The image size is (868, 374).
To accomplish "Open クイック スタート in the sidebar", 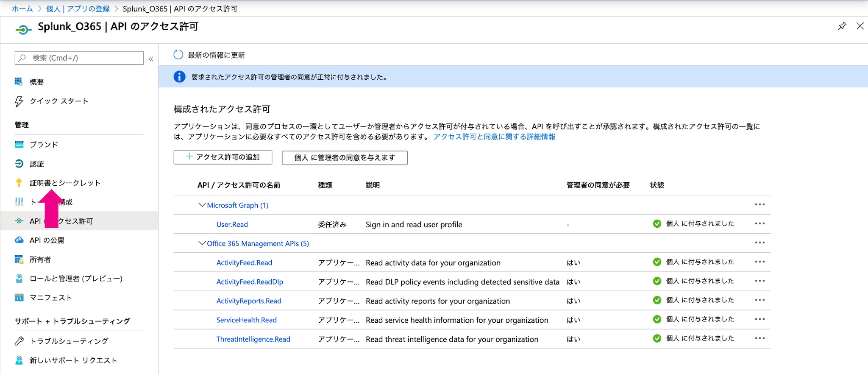I will coord(59,101).
